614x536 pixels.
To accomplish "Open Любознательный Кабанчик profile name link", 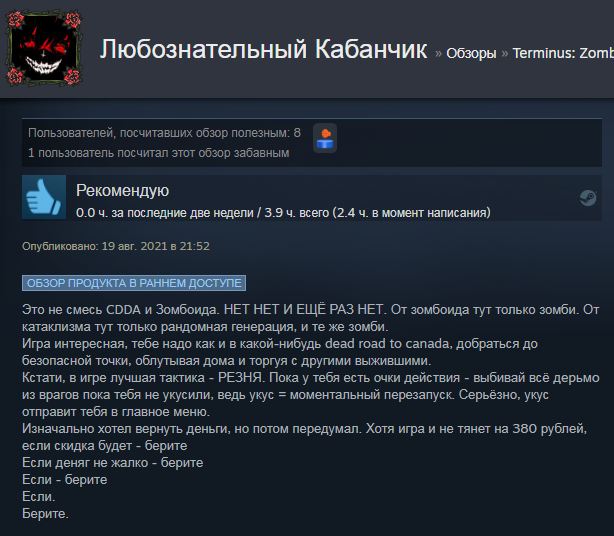I will (263, 49).
